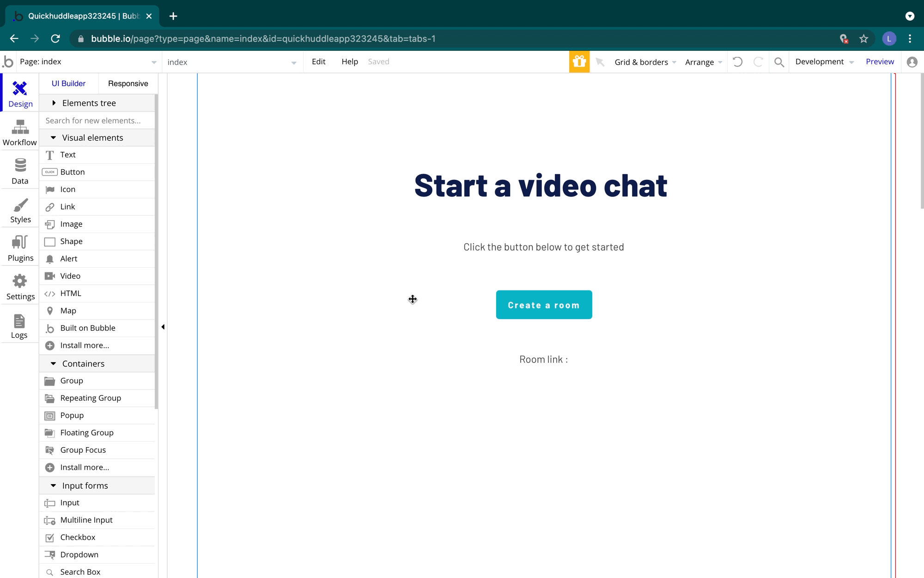924x578 pixels.
Task: Select the Dropdown form element
Action: [97, 555]
